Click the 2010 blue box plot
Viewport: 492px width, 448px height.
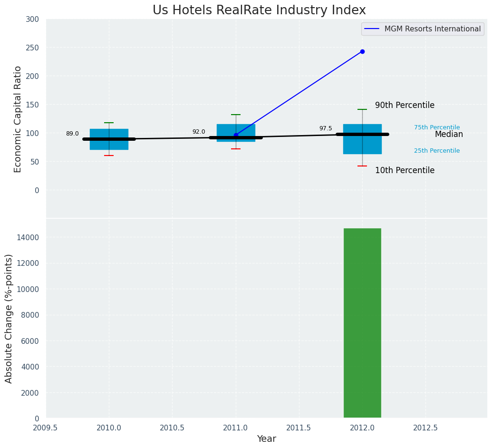point(109,145)
